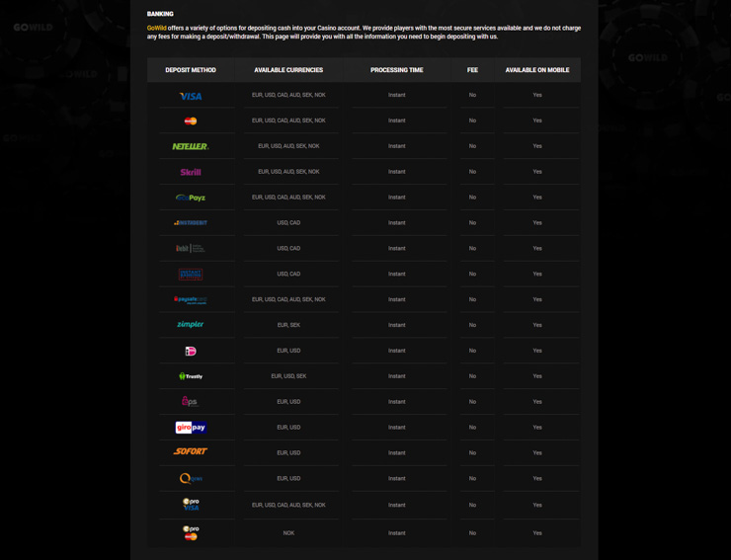Click the pink iDEAL logo
This screenshot has height=560, width=731.
(x=191, y=351)
